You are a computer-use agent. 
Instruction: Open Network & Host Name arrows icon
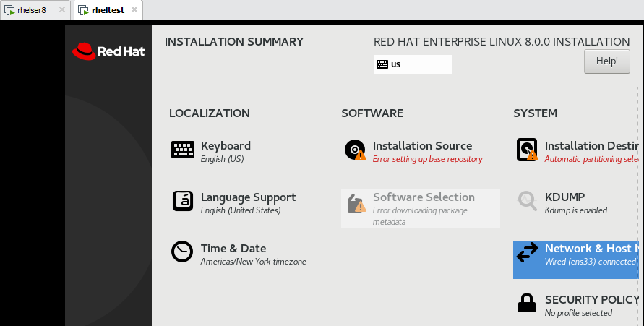click(x=528, y=252)
